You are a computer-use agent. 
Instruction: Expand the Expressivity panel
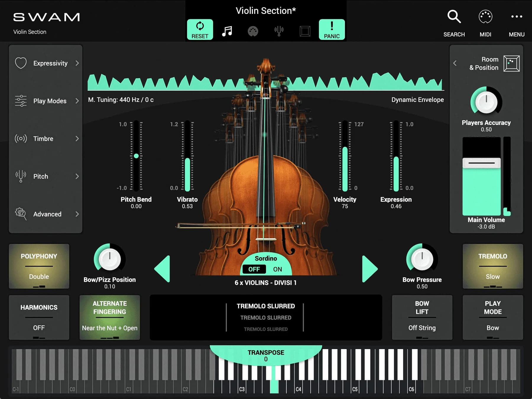[47, 63]
